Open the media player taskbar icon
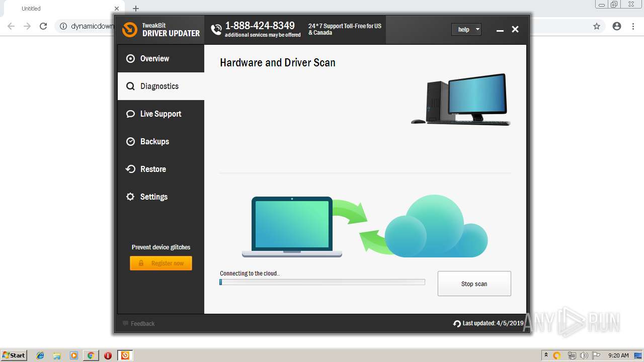644x362 pixels. tap(74, 355)
